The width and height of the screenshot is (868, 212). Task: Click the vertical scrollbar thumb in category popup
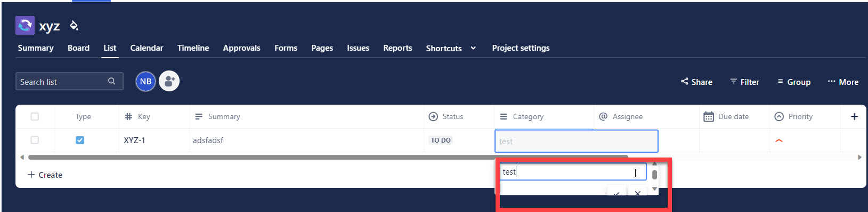click(x=654, y=175)
